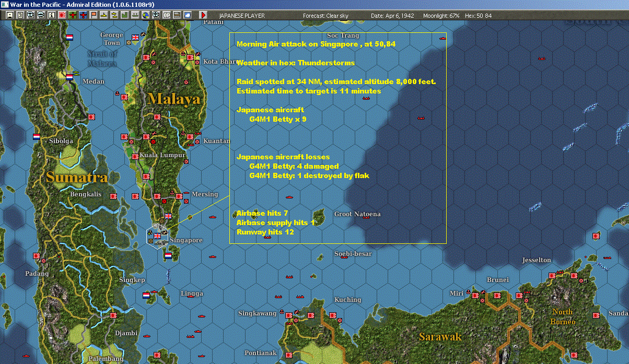Click 'G4M1 Betty: 1 destroyed by flak' line
Image resolution: width=629 pixels, height=364 pixels.
pyautogui.click(x=309, y=176)
